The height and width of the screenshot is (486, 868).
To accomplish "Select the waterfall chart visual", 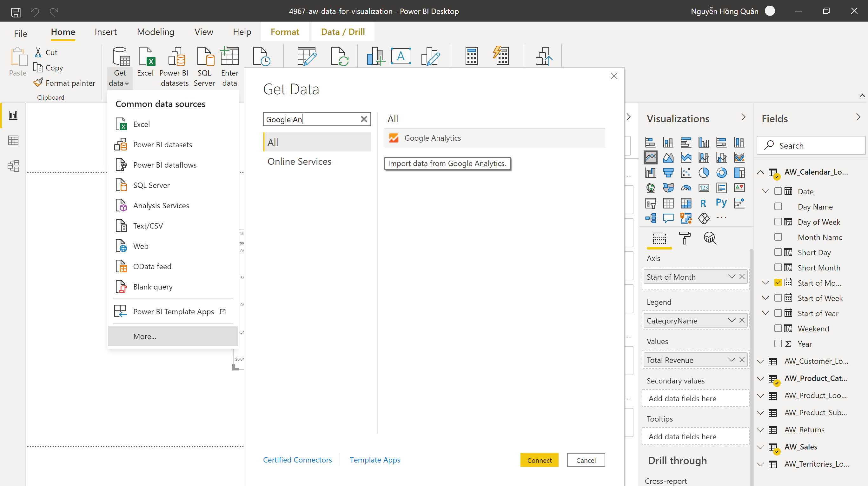I will [x=650, y=173].
